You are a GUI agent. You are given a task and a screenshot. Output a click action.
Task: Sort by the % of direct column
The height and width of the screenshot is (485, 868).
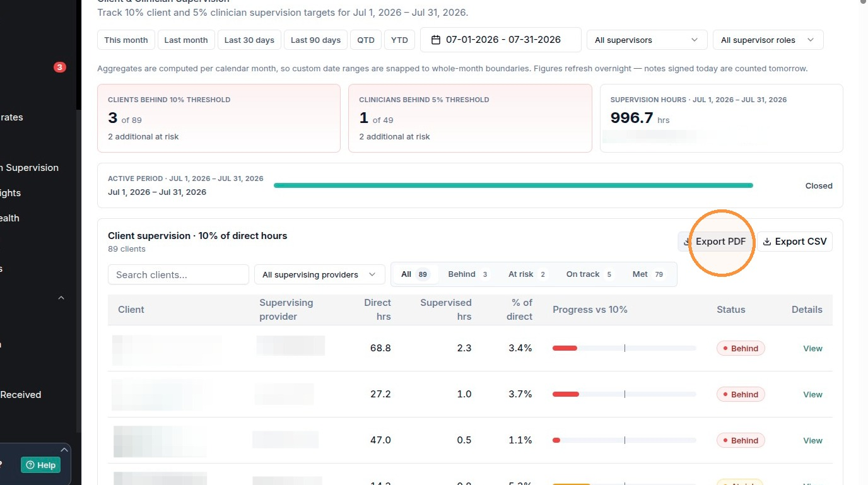(x=519, y=310)
